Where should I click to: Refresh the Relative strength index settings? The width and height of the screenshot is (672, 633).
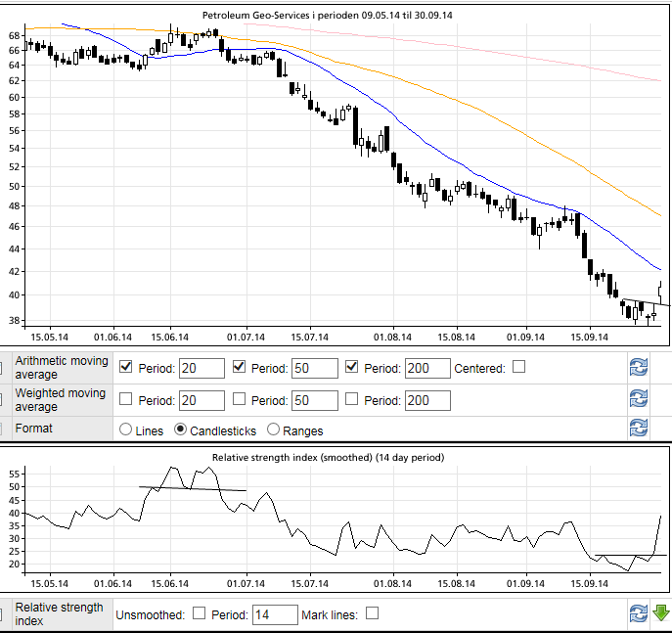tap(638, 613)
